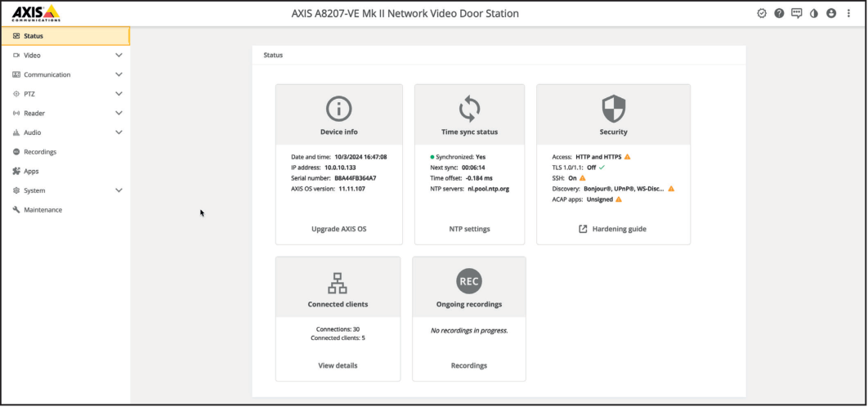The height and width of the screenshot is (407, 868).
Task: Click the IP address 10.0.10.133
Action: (339, 168)
